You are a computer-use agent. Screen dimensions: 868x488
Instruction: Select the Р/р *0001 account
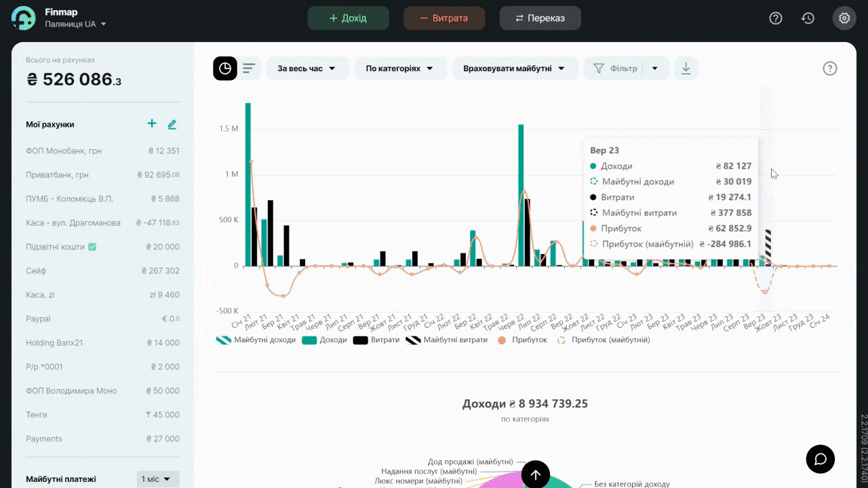[102, 367]
